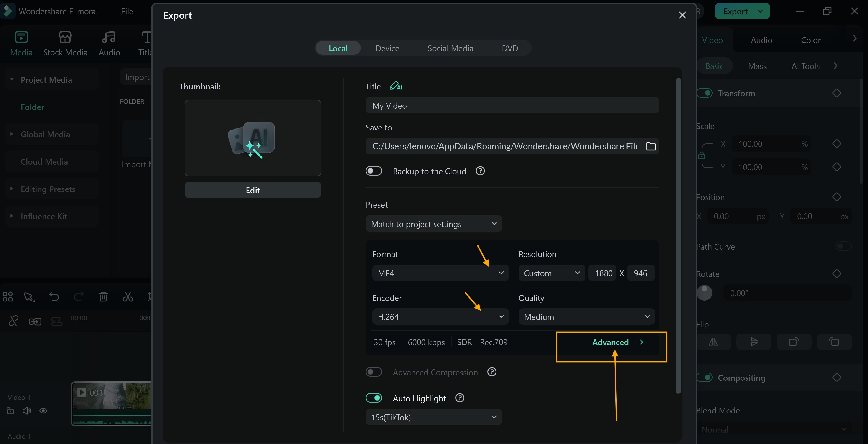Toggle the Compositing switch

(705, 377)
